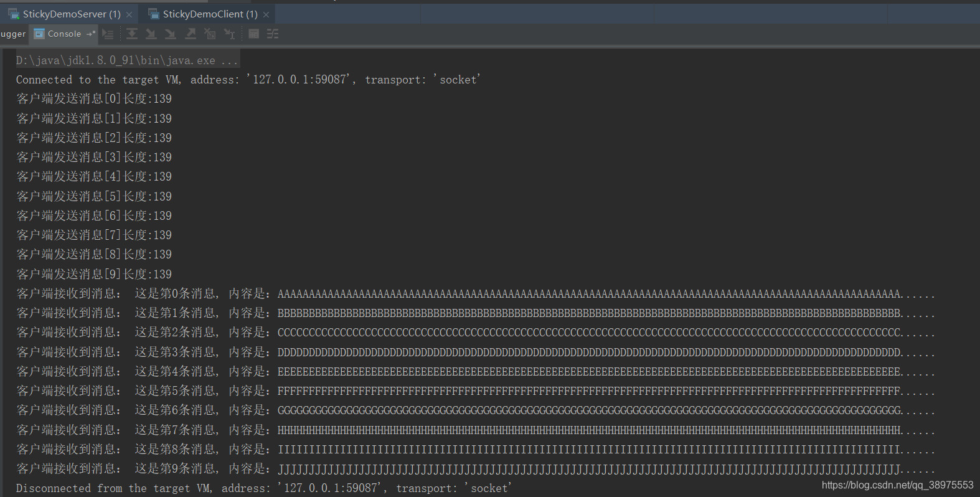Click the line '客户端发送消息[5]长度:139'
The height and width of the screenshot is (497, 980).
[94, 196]
